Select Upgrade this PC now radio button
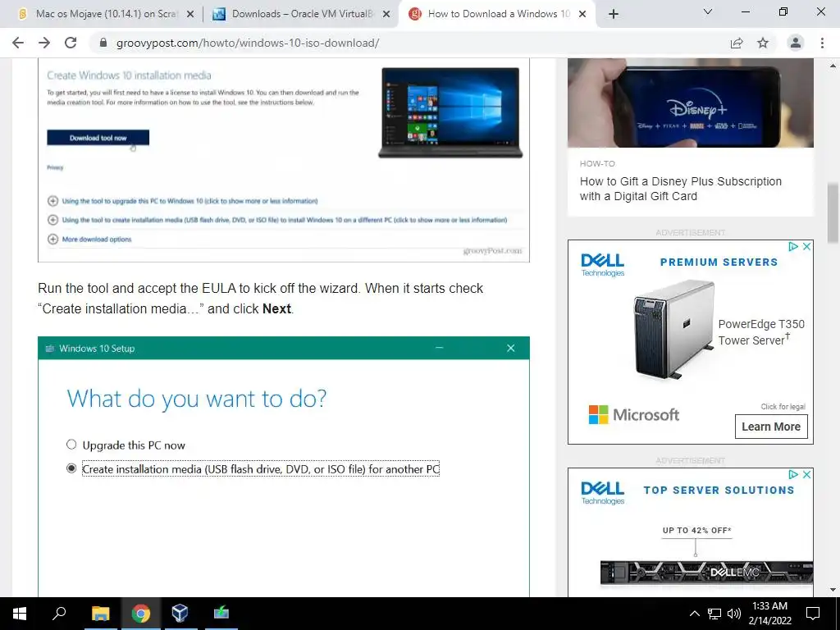The height and width of the screenshot is (630, 840). pos(71,445)
